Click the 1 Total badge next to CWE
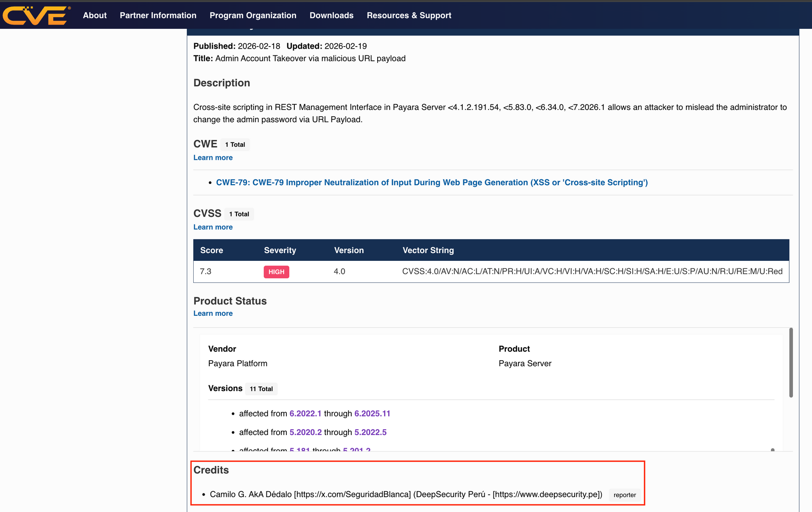The image size is (812, 512). click(x=235, y=144)
